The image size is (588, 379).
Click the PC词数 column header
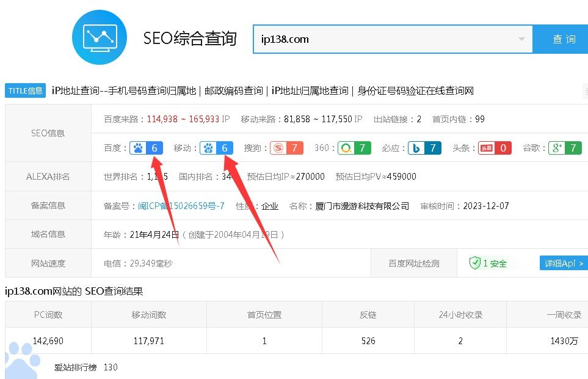point(48,315)
